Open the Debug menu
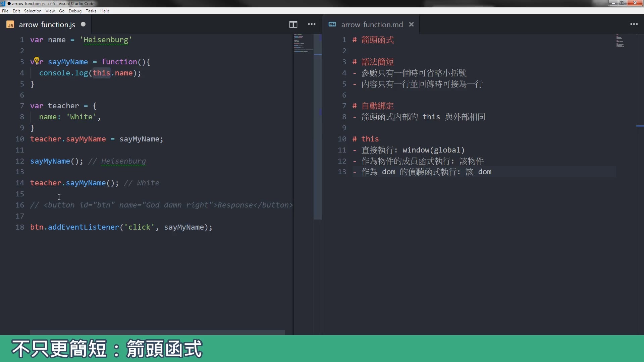The image size is (644, 362). click(75, 11)
